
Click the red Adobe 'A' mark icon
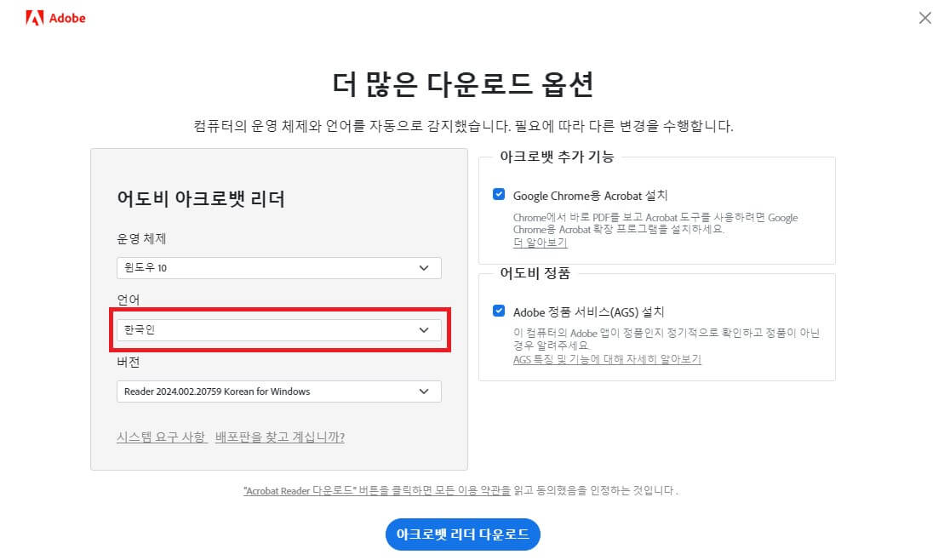(x=34, y=16)
